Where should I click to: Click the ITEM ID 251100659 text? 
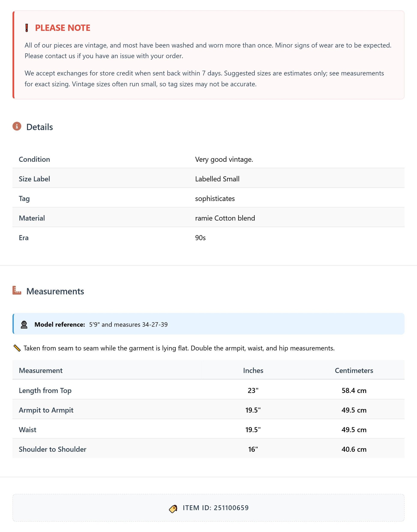(x=216, y=508)
